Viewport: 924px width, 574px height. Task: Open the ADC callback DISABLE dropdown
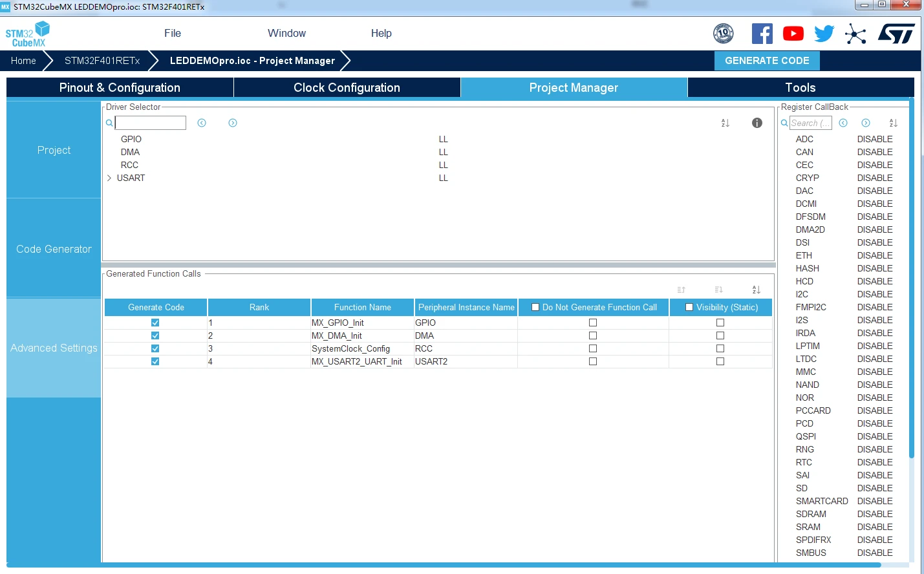[x=875, y=139]
